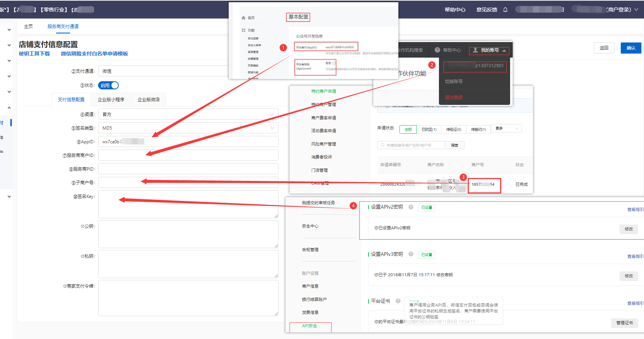644x339 pixels.
Task: Select 活动费率申请 in side menu
Action: tap(323, 131)
